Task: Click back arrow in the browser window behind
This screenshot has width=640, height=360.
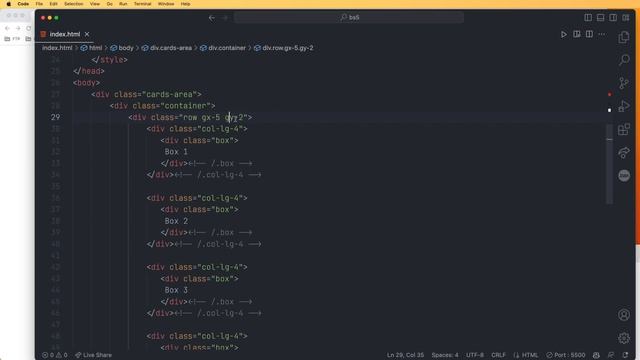Action: coord(7,28)
